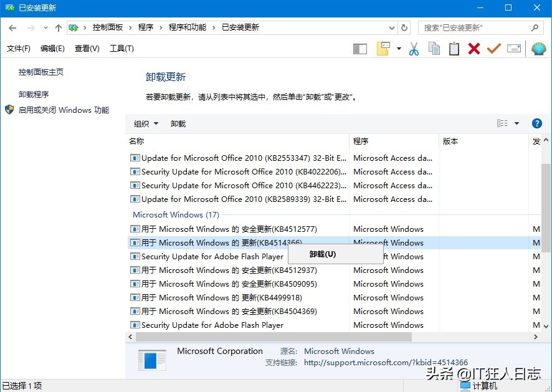Click the shell toolbar icon
This screenshot has width=552, height=392.
coord(539,49)
